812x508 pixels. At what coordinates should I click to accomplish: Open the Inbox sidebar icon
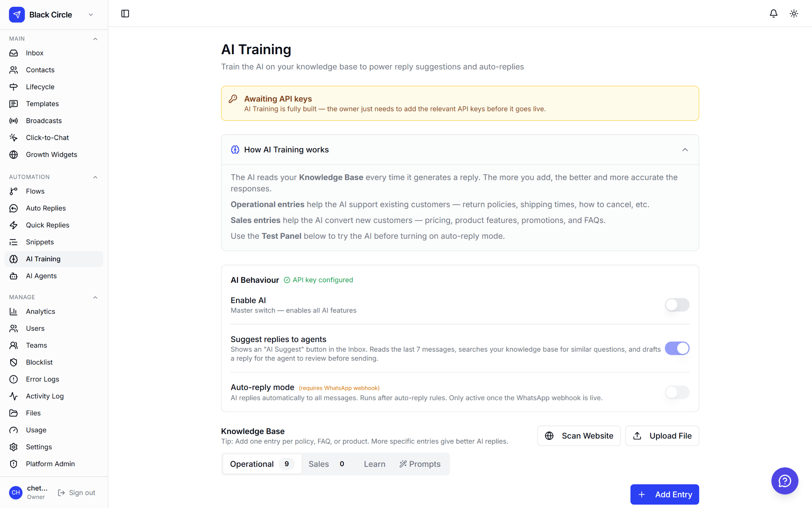pyautogui.click(x=14, y=53)
